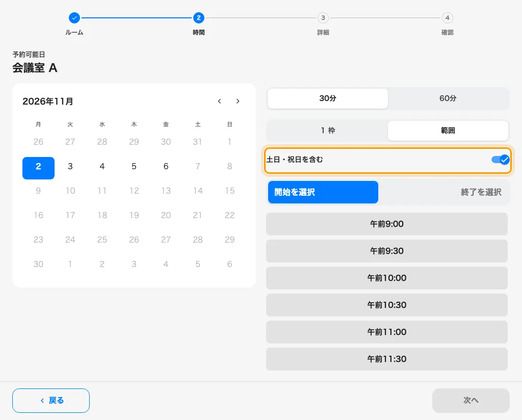Screen dimensions: 522x420
Task: Select November 3 on calendar
Action: click(x=70, y=166)
